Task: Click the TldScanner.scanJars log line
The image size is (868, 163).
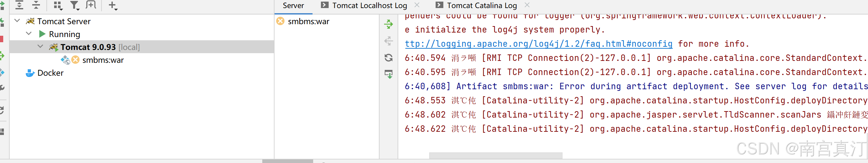Action: point(636,114)
